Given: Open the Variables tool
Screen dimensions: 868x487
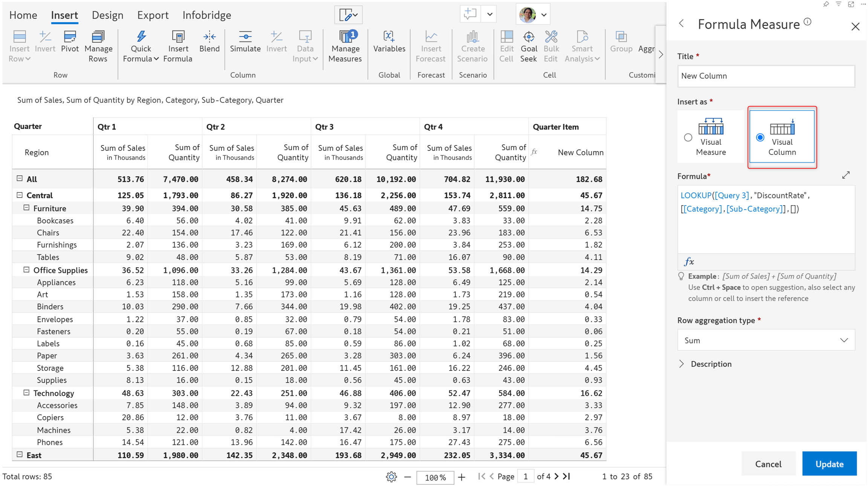Looking at the screenshot, I should coord(389,41).
